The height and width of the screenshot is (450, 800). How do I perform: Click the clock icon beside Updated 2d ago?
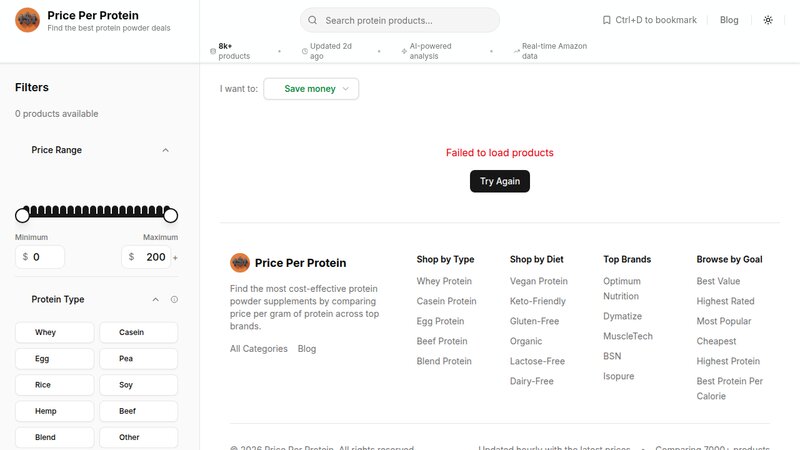[305, 51]
